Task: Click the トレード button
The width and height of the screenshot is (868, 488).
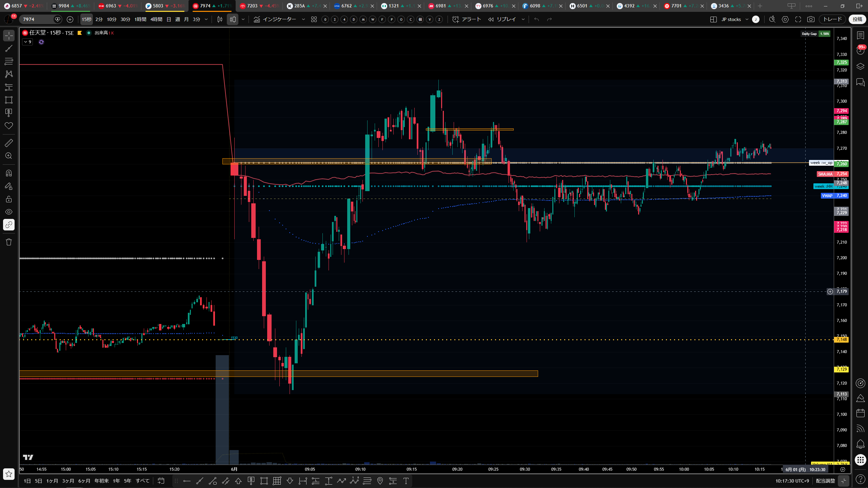Action: tap(833, 19)
